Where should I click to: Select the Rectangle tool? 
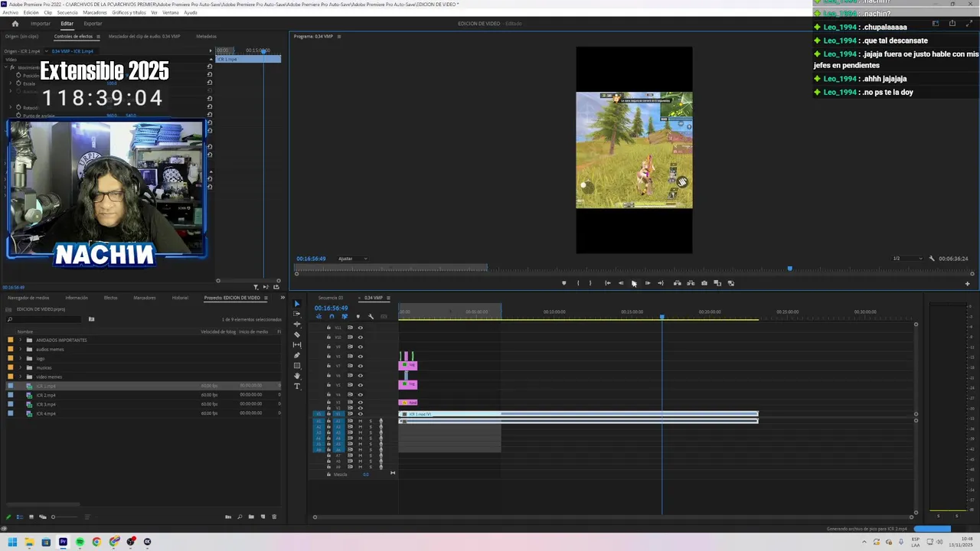tap(298, 366)
